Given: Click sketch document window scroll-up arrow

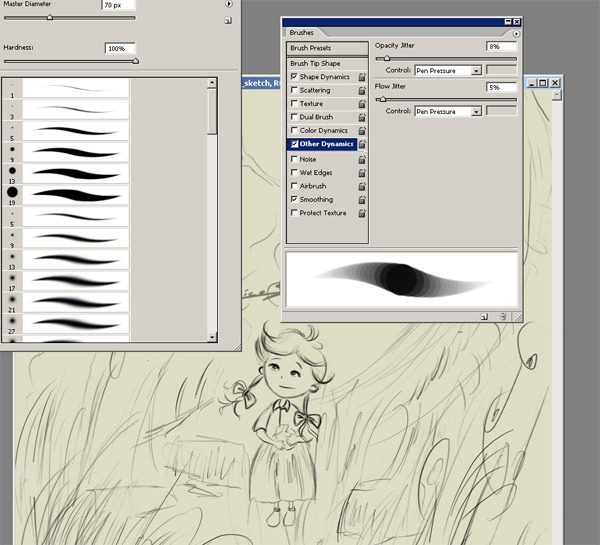Looking at the screenshot, I should click(556, 95).
